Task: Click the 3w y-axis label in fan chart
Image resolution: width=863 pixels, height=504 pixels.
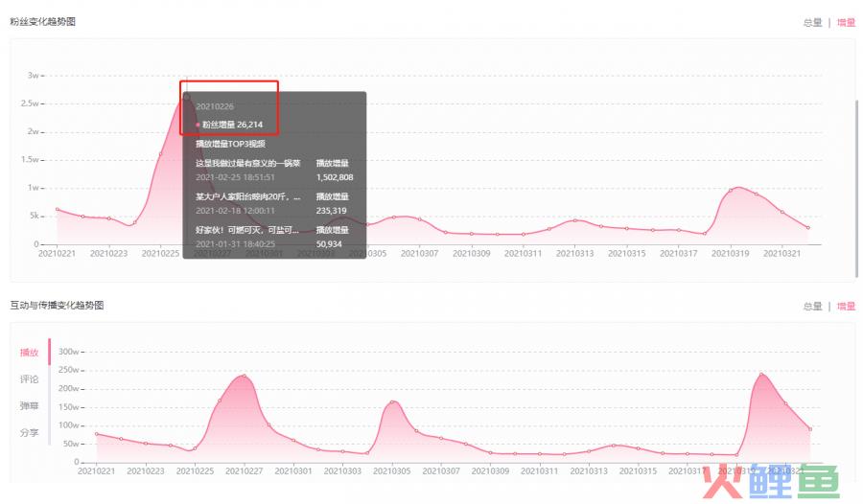Action: [x=33, y=76]
